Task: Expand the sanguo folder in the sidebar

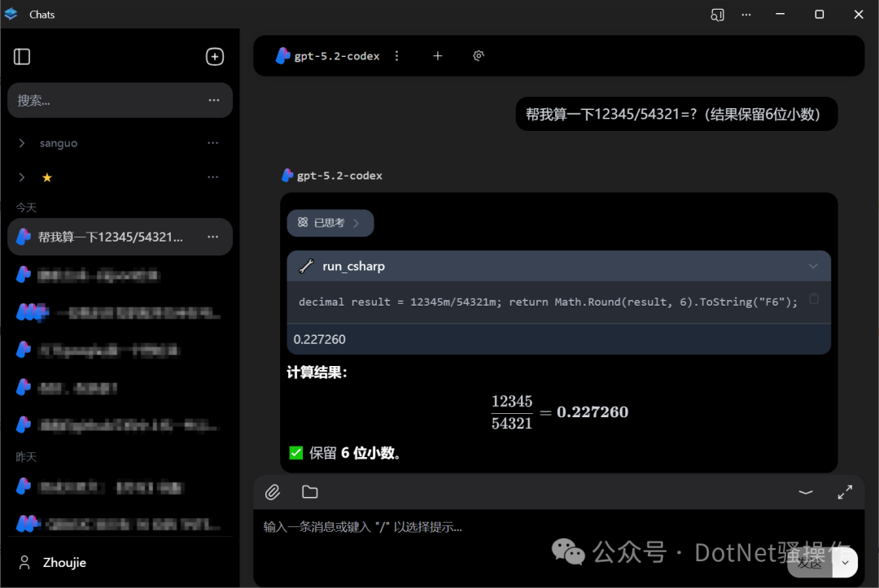Action: click(22, 142)
